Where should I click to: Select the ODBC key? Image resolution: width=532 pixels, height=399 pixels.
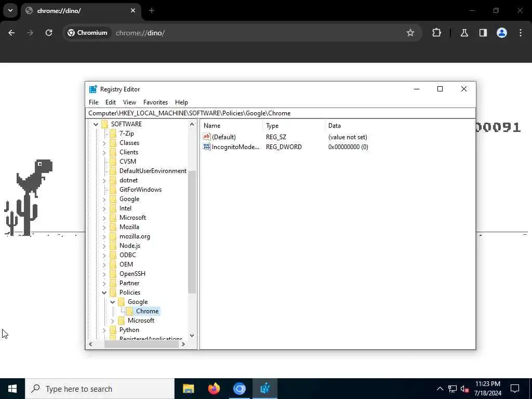point(128,255)
